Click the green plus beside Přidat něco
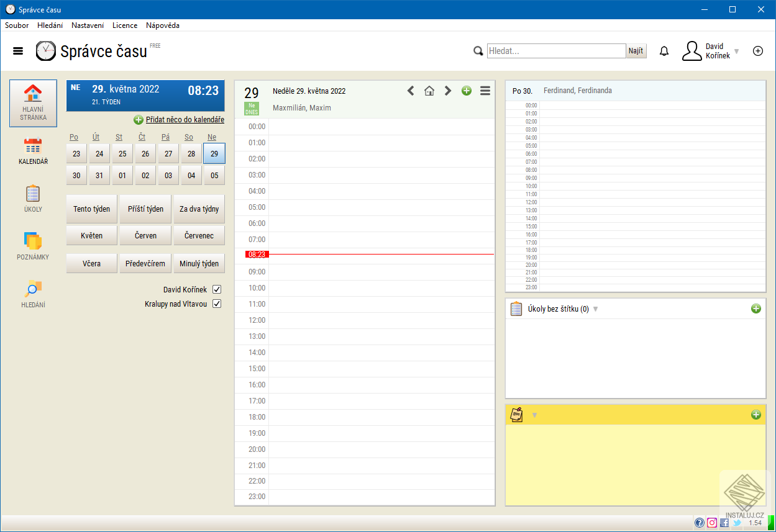The height and width of the screenshot is (532, 776). click(139, 120)
